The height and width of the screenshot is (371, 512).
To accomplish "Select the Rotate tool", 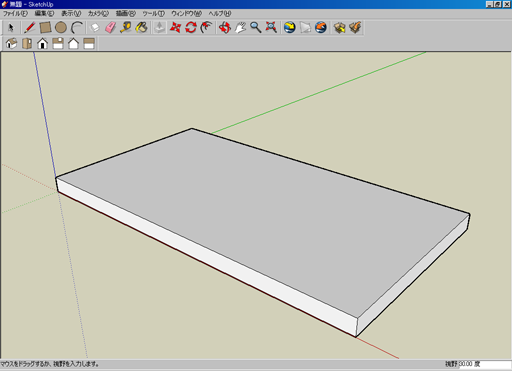I will [191, 27].
